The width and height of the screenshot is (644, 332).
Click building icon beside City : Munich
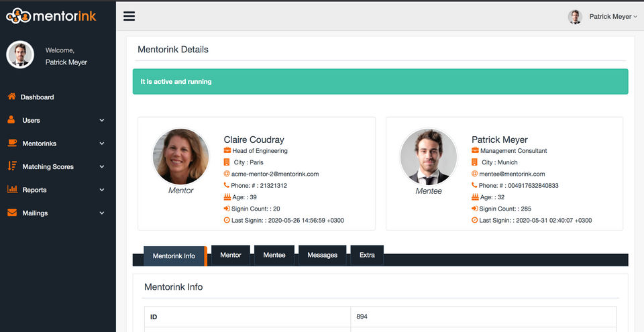[x=474, y=162]
